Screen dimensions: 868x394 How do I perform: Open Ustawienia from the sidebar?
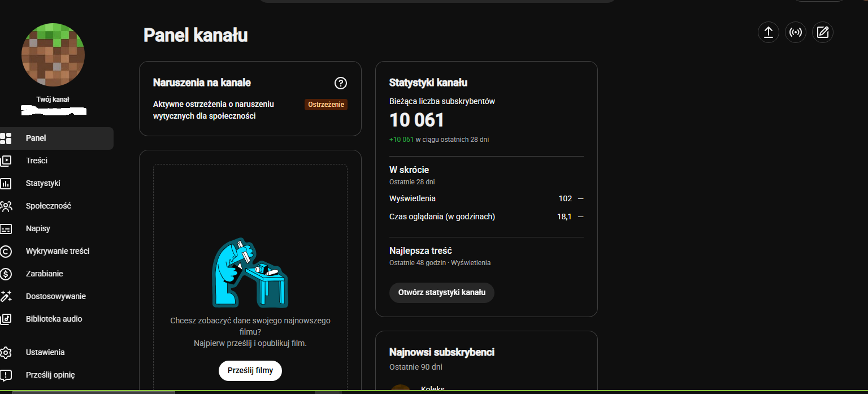point(57,352)
